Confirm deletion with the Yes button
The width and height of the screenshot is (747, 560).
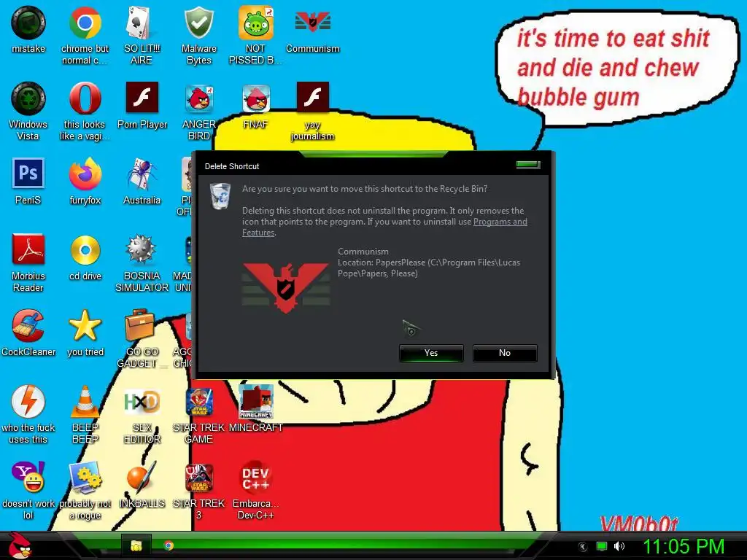point(431,353)
